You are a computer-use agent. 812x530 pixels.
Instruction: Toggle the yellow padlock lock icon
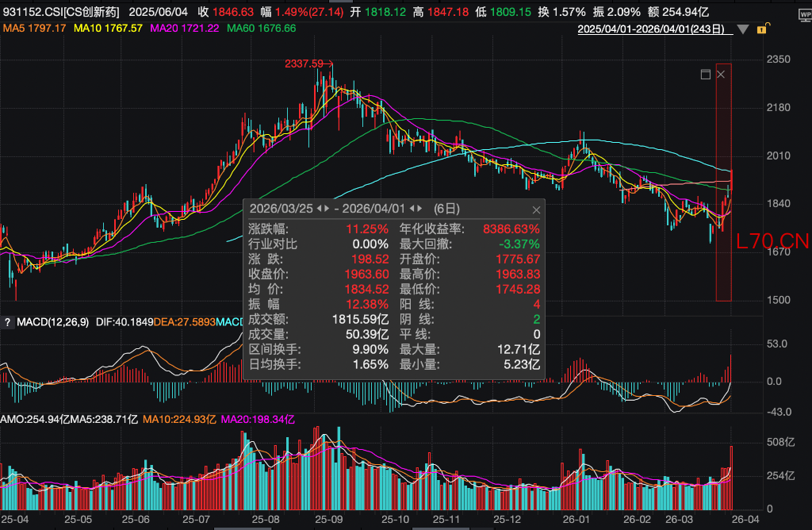[x=761, y=29]
